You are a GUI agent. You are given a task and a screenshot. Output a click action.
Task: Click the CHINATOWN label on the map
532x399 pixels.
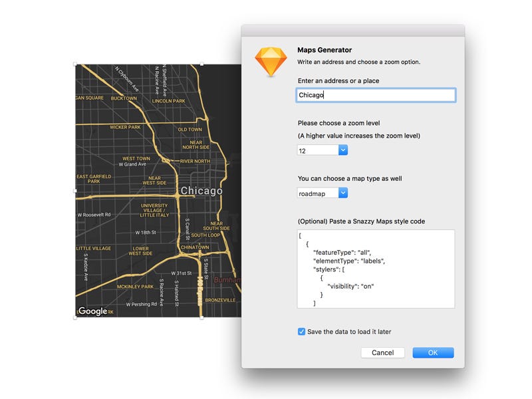[195, 247]
